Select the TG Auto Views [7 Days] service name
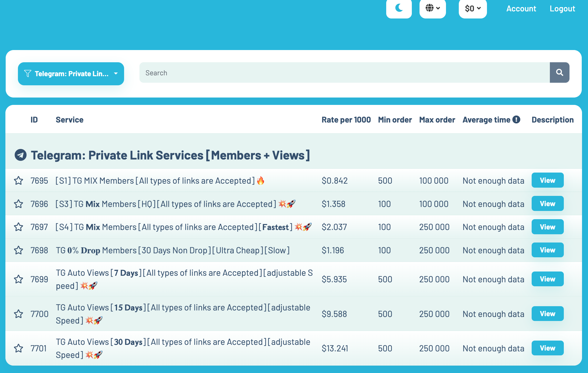Viewport: 588px width, 373px height. pyautogui.click(x=184, y=279)
